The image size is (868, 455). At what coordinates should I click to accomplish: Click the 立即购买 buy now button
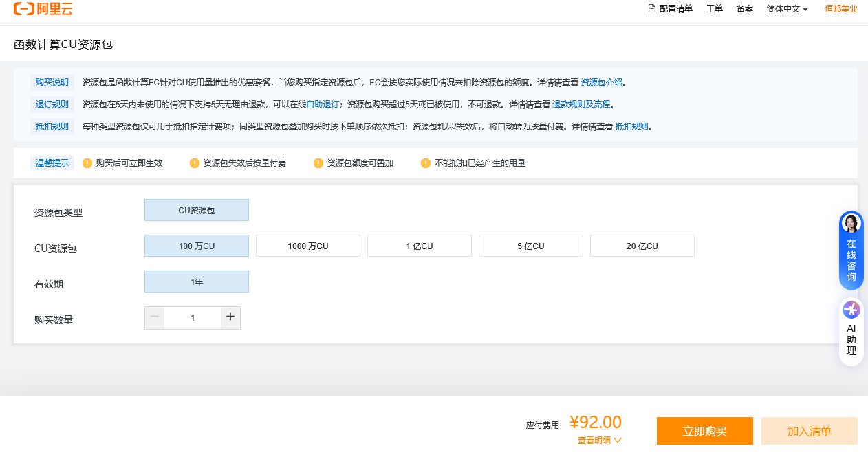click(x=704, y=432)
